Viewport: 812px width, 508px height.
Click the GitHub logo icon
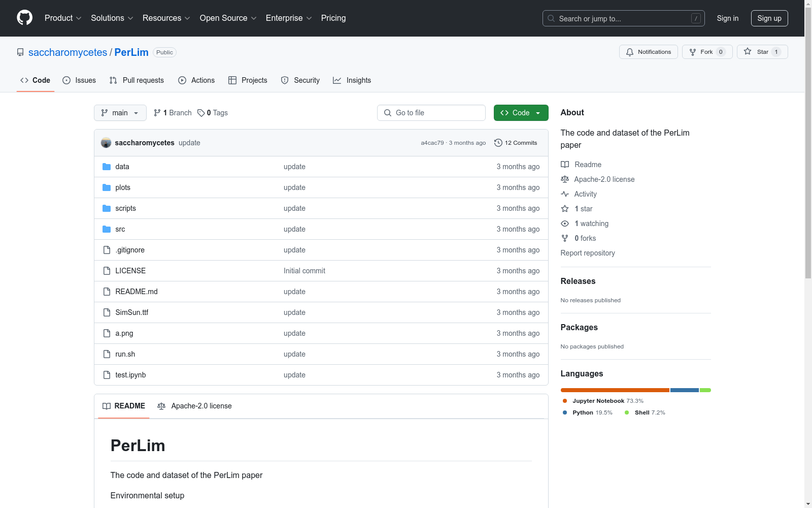click(24, 18)
